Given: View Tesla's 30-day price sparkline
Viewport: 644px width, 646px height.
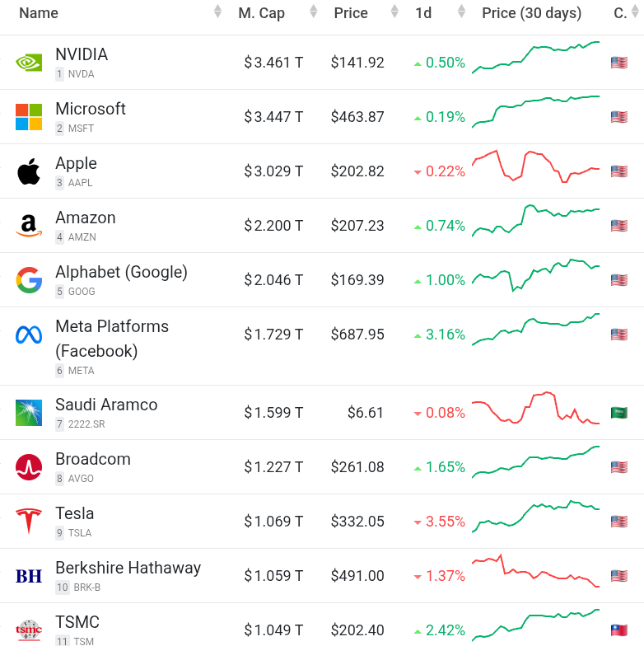Looking at the screenshot, I should [535, 517].
